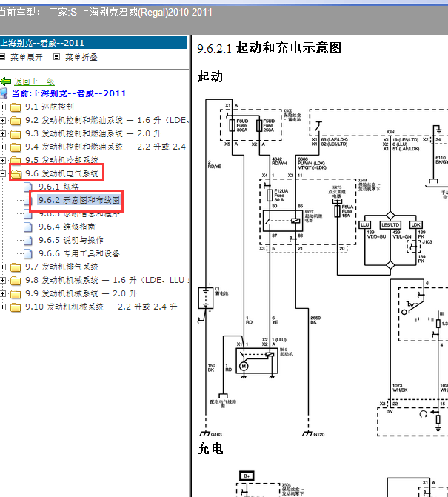Click the starter motor M symbol

click(244, 367)
